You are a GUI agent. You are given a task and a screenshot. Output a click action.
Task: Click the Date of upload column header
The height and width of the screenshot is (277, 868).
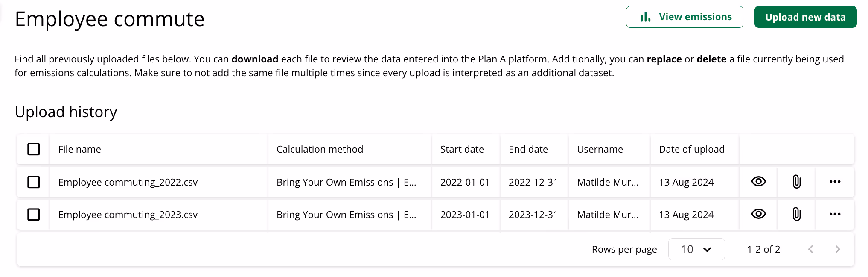[691, 149]
